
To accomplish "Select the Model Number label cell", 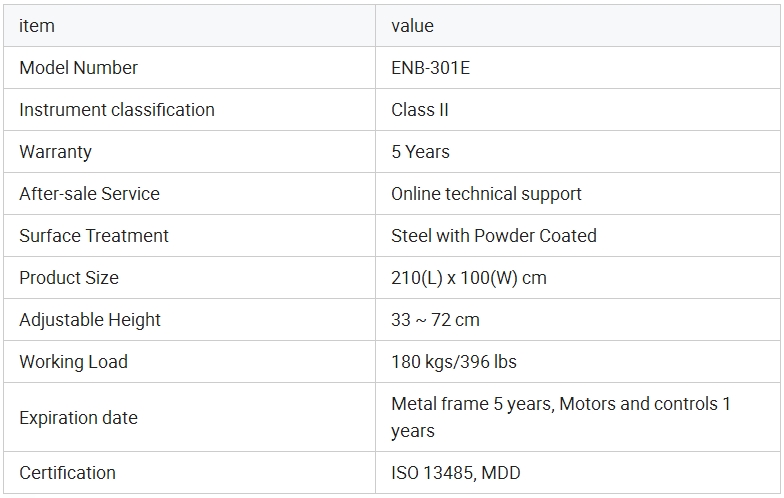I will coord(78,68).
